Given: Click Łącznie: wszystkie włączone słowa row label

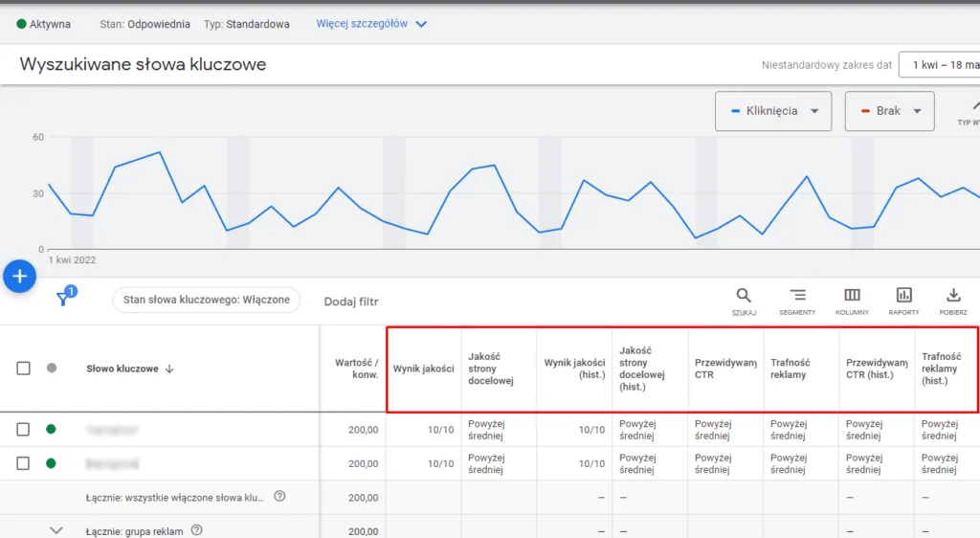Looking at the screenshot, I should pyautogui.click(x=174, y=498).
